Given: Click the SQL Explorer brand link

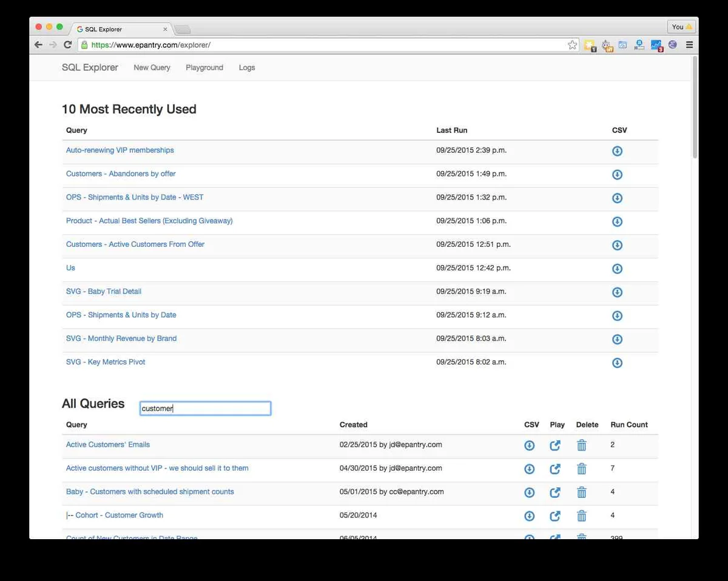Looking at the screenshot, I should coord(90,67).
